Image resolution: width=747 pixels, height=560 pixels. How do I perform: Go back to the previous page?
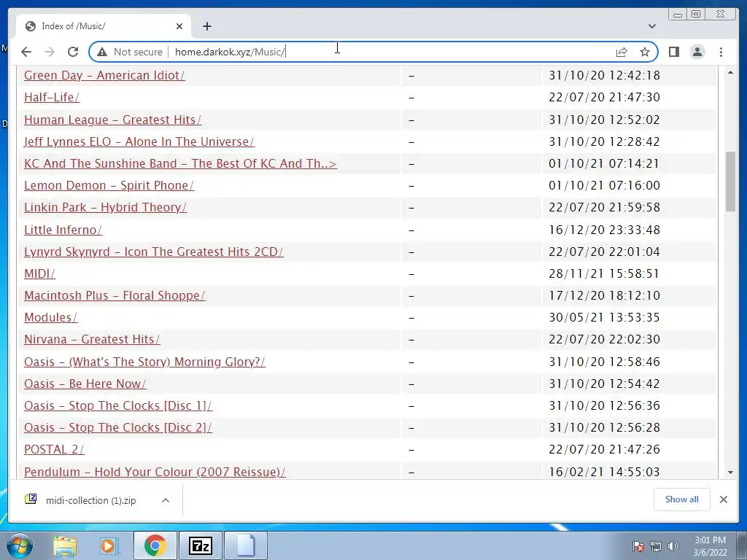tap(26, 52)
